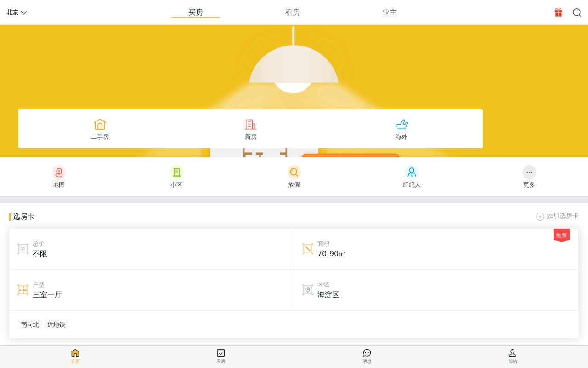The height and width of the screenshot is (368, 588).
Task: Open 二手房 house icon
Action: coord(100,125)
